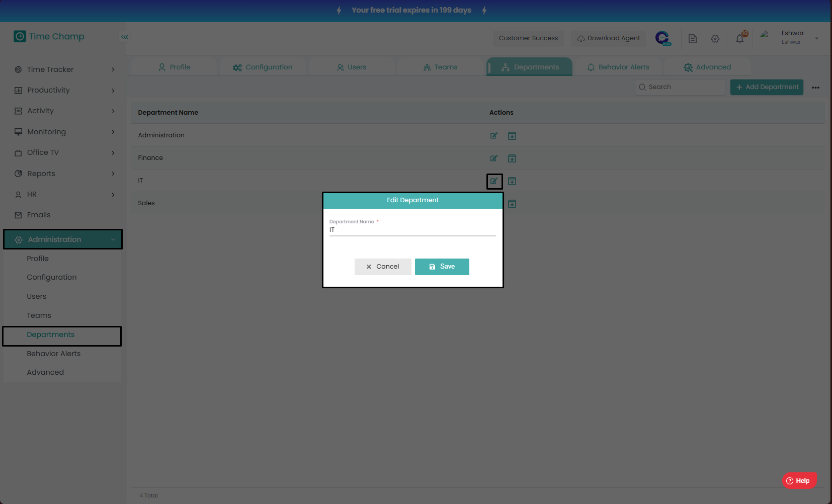
Task: Open the blue C beta assistant icon
Action: click(662, 38)
